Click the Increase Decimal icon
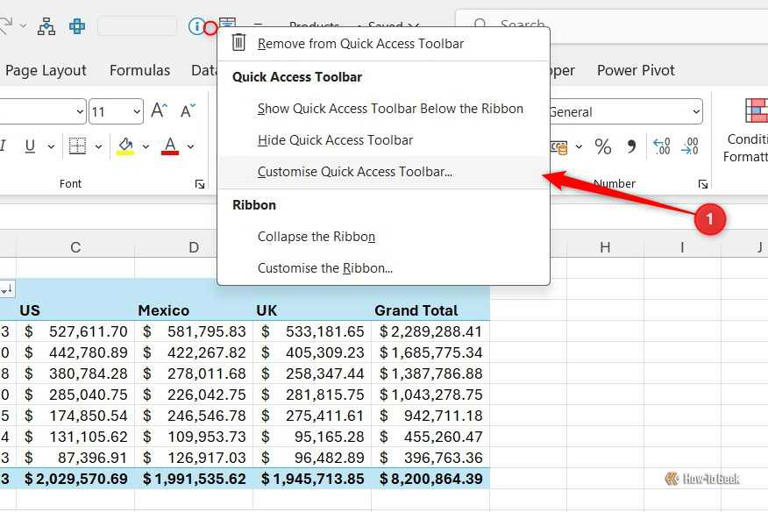Image resolution: width=768 pixels, height=512 pixels. pos(662,146)
